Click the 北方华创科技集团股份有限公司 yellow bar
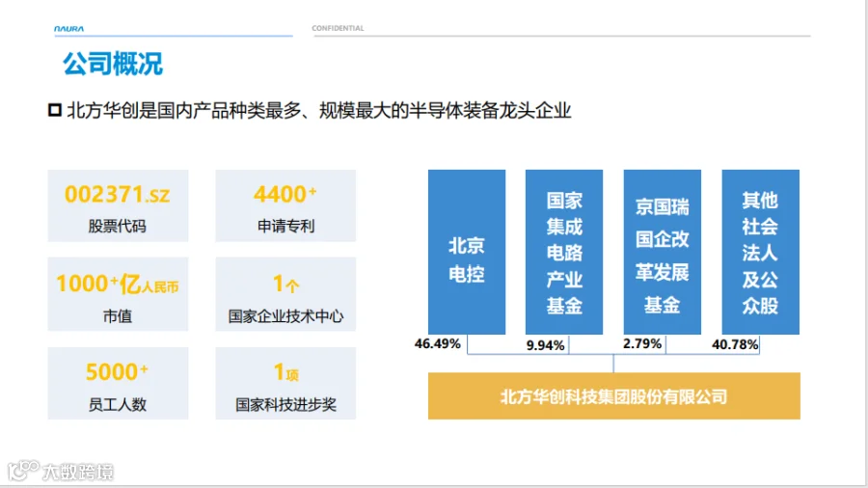 614,396
